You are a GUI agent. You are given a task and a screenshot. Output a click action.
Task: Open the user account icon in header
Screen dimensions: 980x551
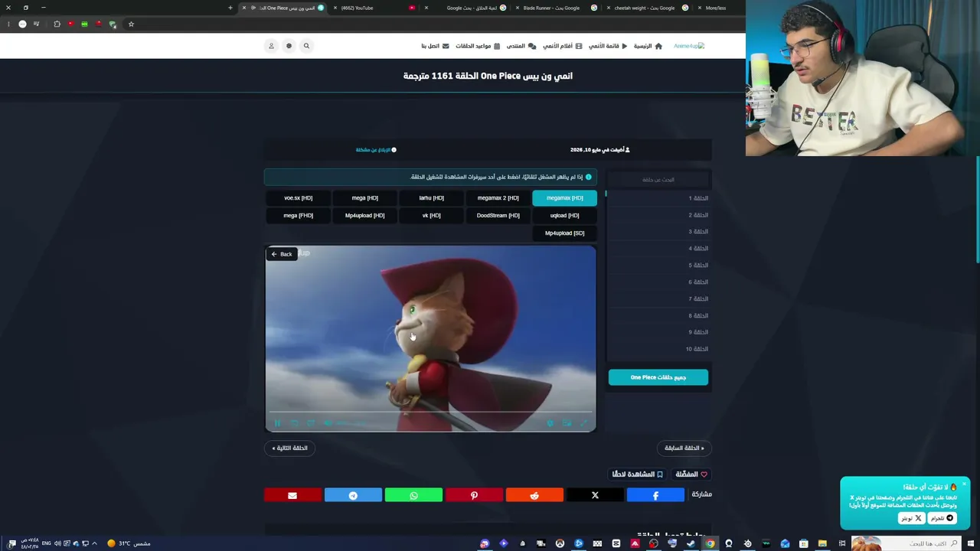[x=271, y=46]
